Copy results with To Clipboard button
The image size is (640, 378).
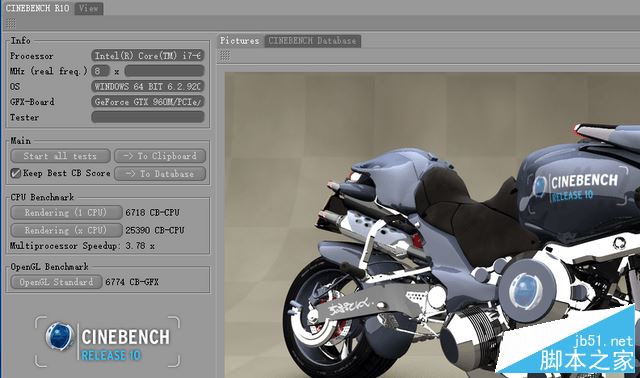pyautogui.click(x=160, y=156)
